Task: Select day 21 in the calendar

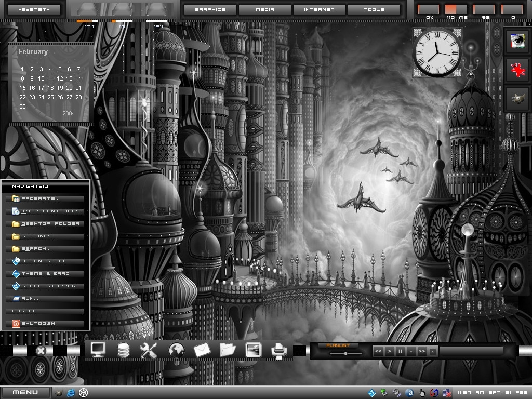Action: point(78,88)
